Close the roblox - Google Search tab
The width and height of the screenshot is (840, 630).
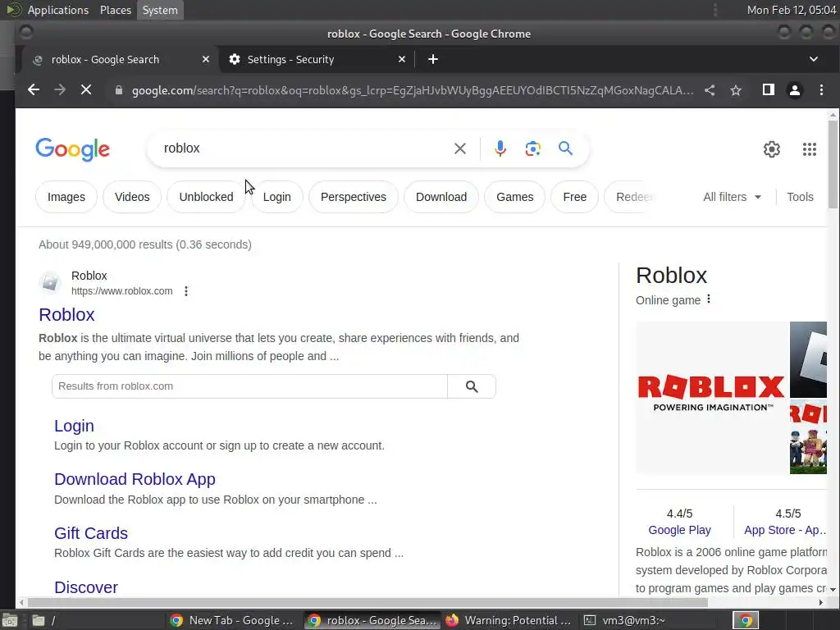point(206,59)
